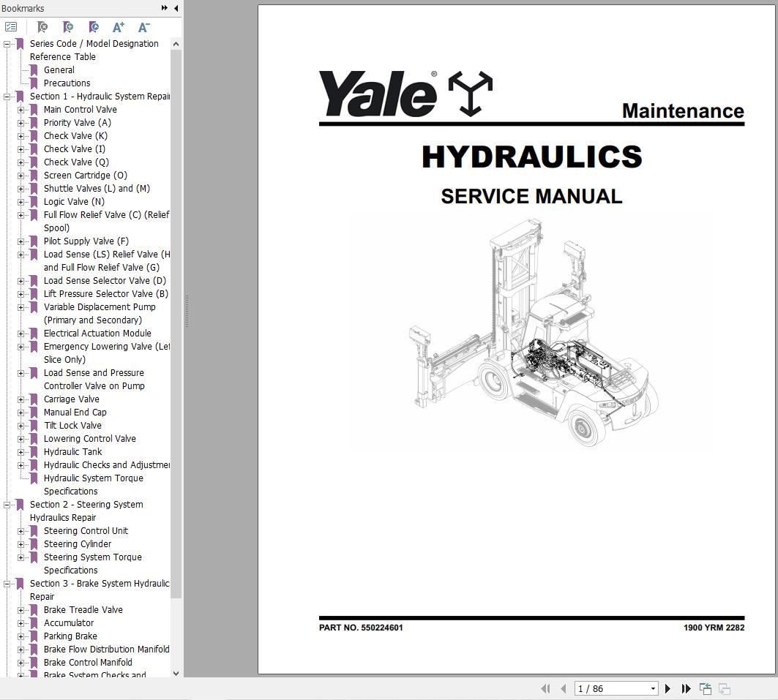Go to the next page
Image resolution: width=778 pixels, height=700 pixels.
[x=667, y=688]
